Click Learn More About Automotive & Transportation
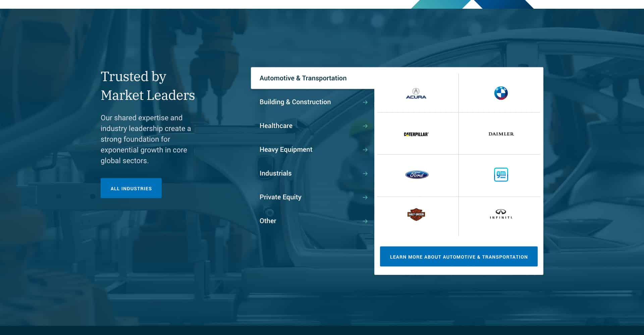Screen dimensions: 644x335 coord(459,257)
